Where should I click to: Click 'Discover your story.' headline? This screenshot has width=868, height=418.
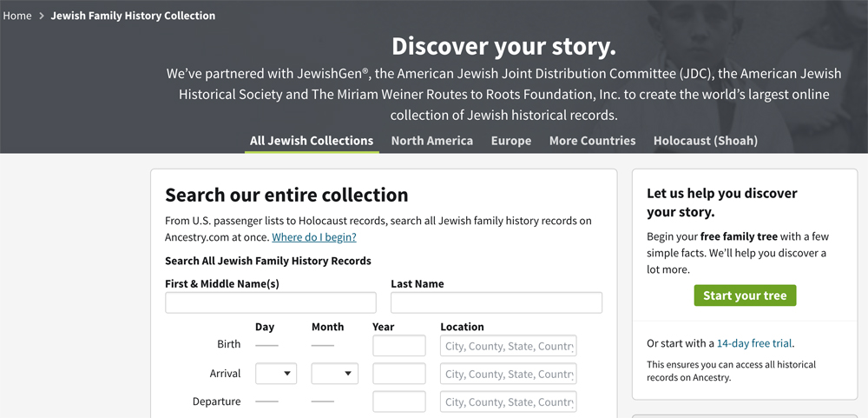point(503,47)
